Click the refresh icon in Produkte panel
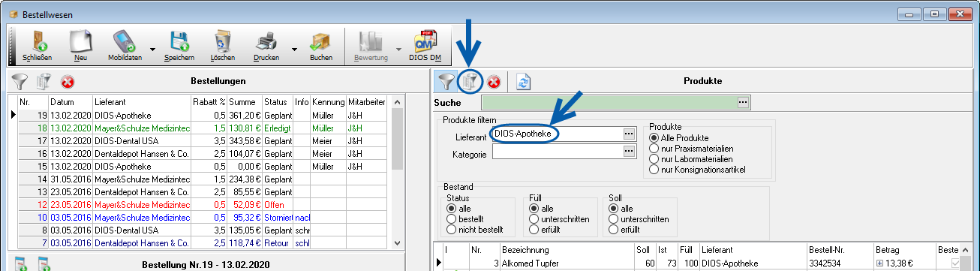The width and height of the screenshot is (980, 271). pyautogui.click(x=523, y=81)
